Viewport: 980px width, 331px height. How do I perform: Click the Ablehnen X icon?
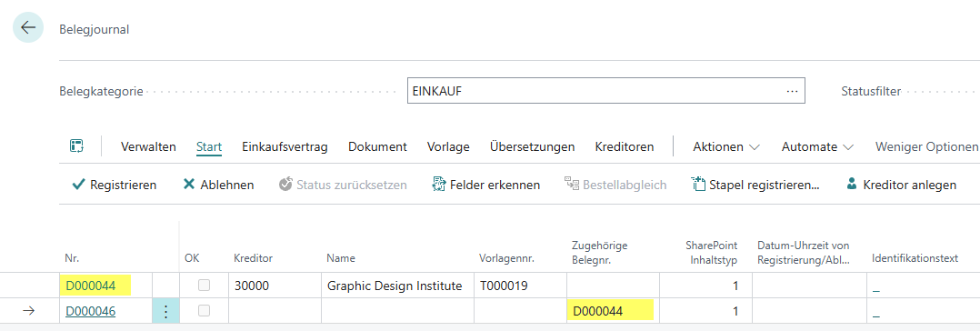coord(189,185)
